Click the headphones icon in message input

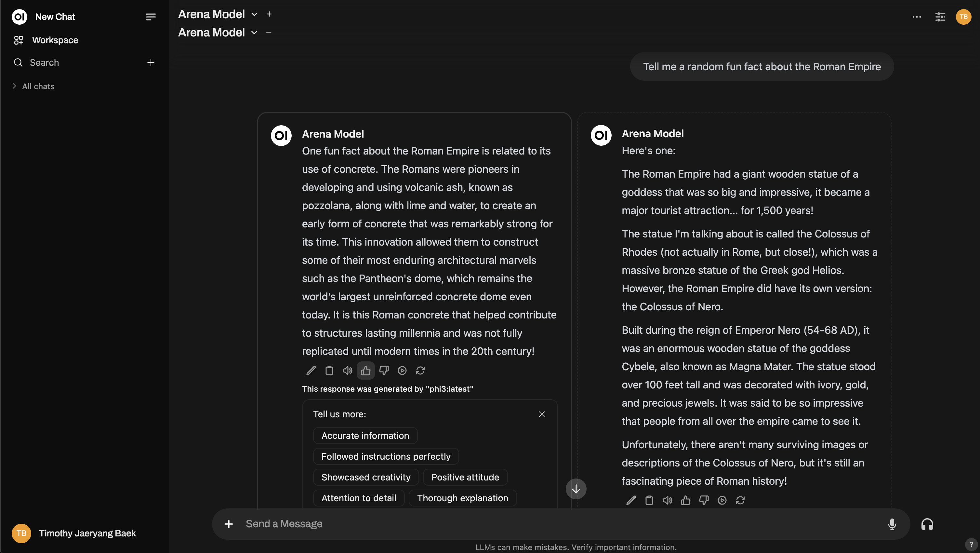(927, 524)
